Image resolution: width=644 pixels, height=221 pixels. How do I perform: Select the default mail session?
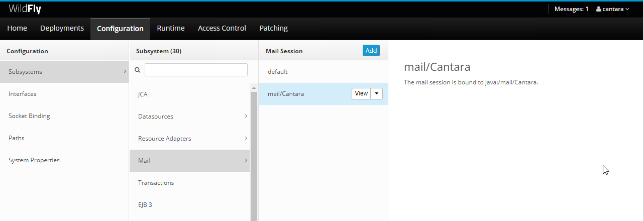[x=278, y=72]
